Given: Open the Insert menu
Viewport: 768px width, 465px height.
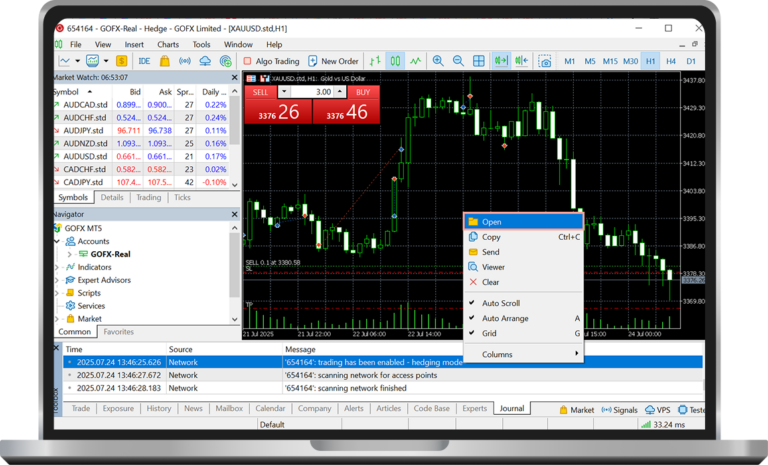Looking at the screenshot, I should [134, 45].
